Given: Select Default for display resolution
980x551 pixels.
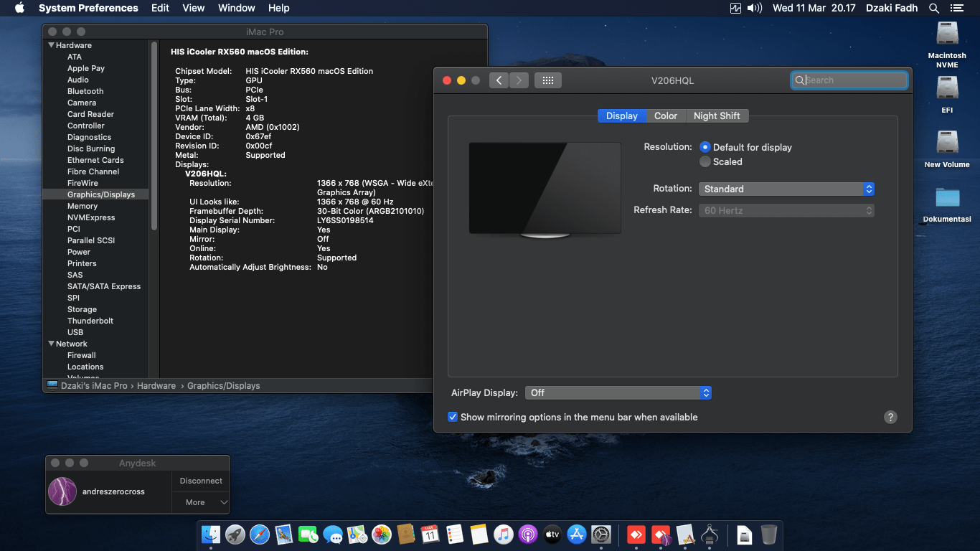Looking at the screenshot, I should coord(705,147).
